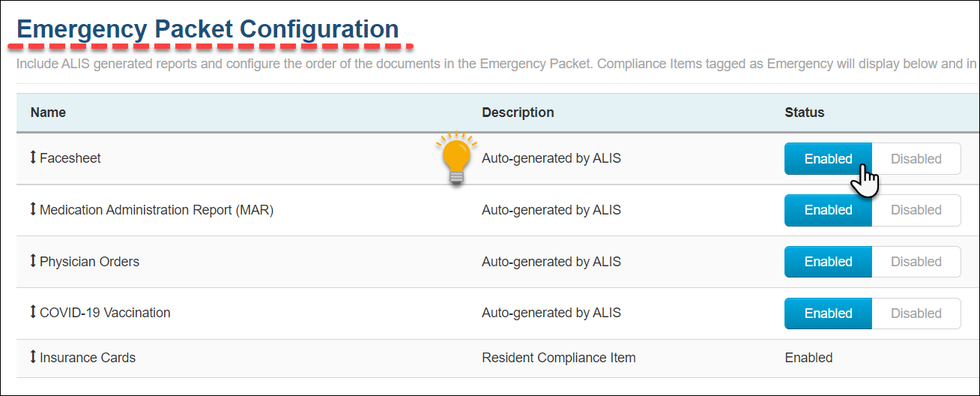The width and height of the screenshot is (980, 396).
Task: Click the Emergency Packet Configuration heading
Action: pos(208,29)
